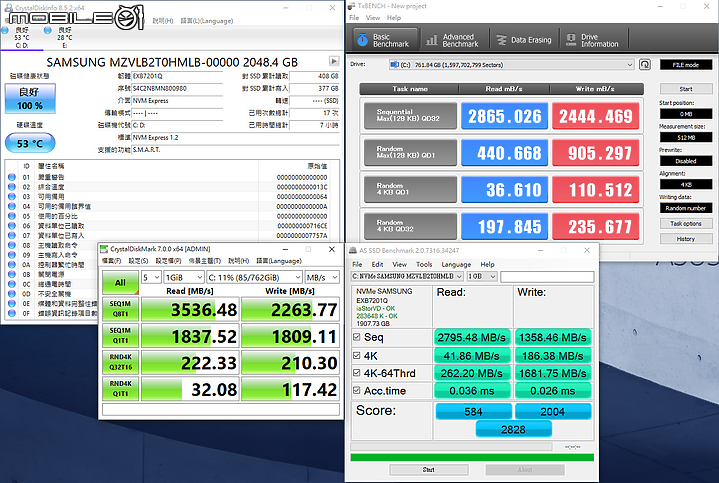Screen dimensions: 719x483
Task: Click the green AS SSD progress bar
Action: [x=472, y=457]
